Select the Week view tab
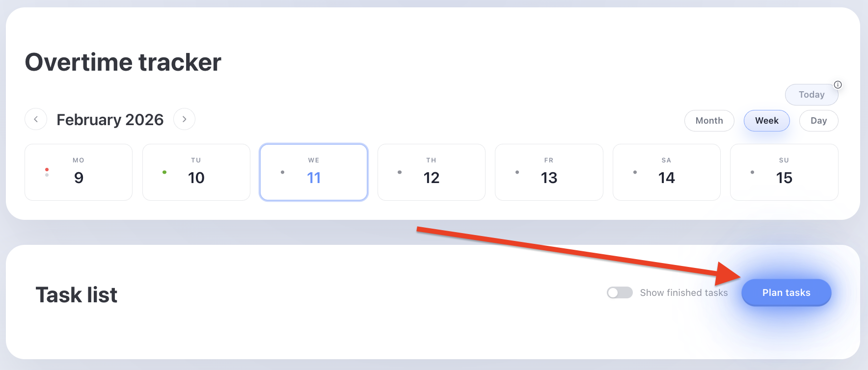 pos(766,121)
